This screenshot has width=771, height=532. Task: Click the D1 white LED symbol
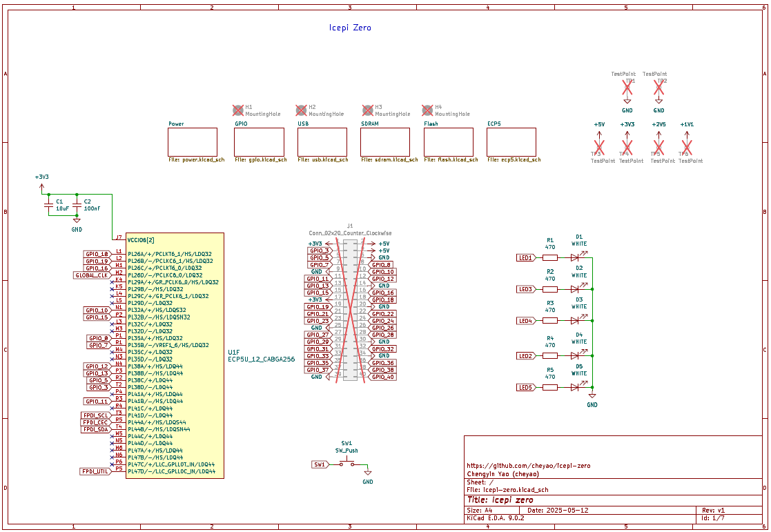(x=575, y=258)
